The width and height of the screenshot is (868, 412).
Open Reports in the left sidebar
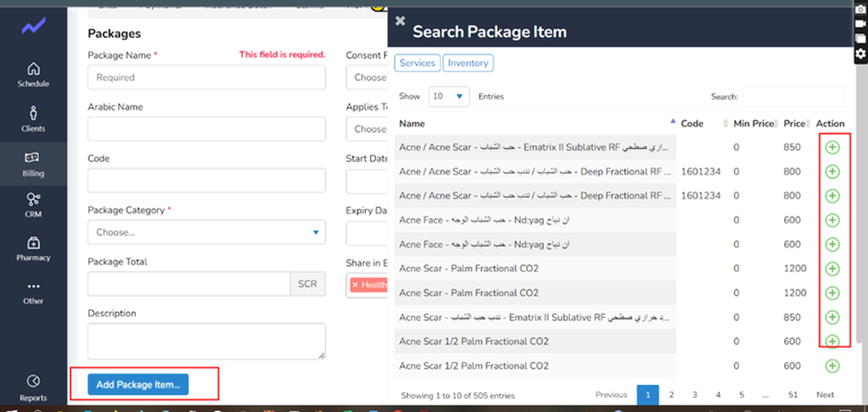point(33,388)
